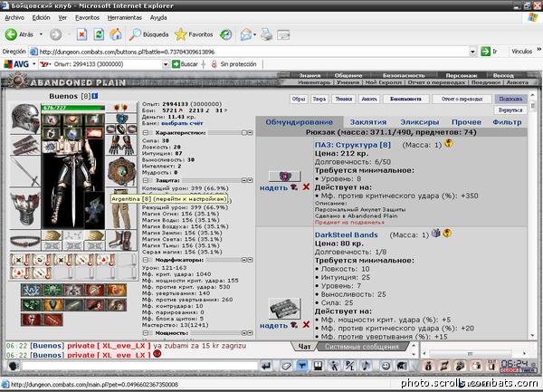Click надеть link for ПАЗ: Структура

pos(274,188)
